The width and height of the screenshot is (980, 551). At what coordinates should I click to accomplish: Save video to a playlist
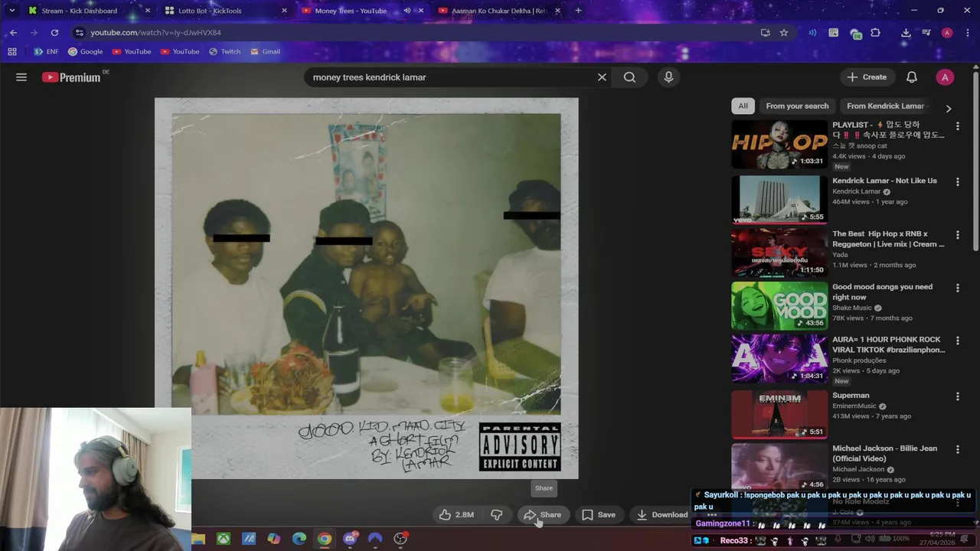[599, 515]
